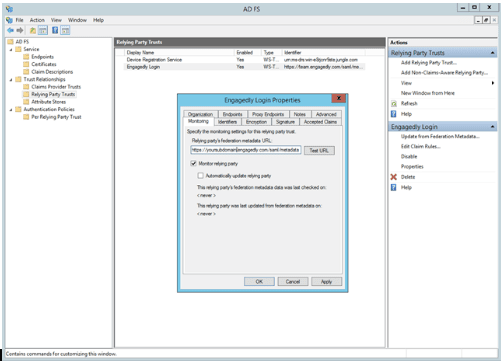Click the Back arrow in the toolbar
503x361 pixels.
click(10, 30)
